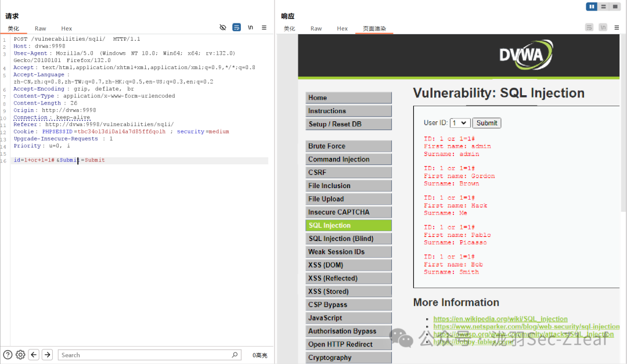627x364 pixels.
Task: Switch to side-by-side split layout
Action: [592, 6]
